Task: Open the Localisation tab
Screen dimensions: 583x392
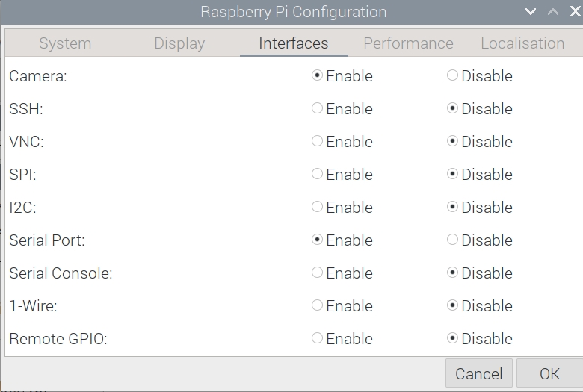Action: 522,43
